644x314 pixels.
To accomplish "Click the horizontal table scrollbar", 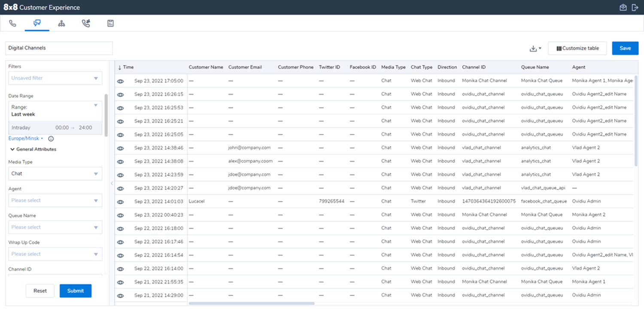I will pyautogui.click(x=252, y=303).
